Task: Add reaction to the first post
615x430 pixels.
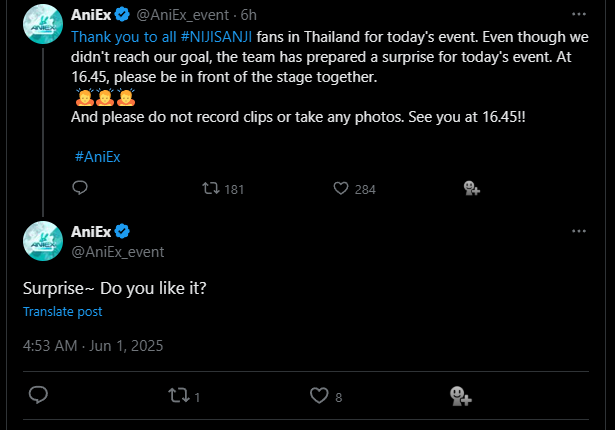Action: 472,188
